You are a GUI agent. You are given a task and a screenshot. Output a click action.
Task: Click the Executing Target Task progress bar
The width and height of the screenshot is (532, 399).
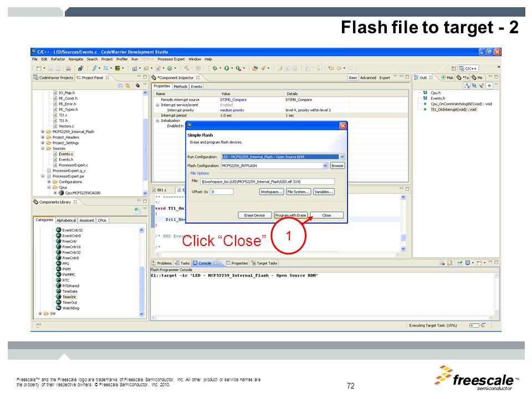474,325
